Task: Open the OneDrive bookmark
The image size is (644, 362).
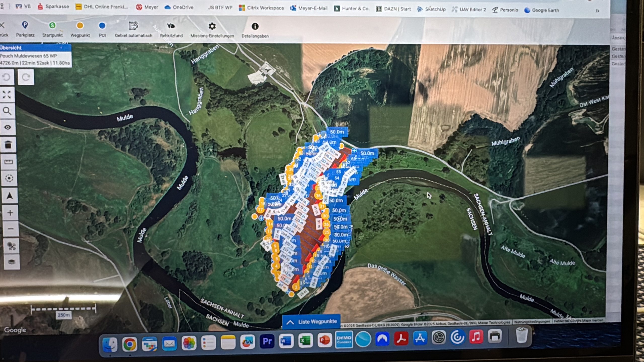Action: click(179, 7)
